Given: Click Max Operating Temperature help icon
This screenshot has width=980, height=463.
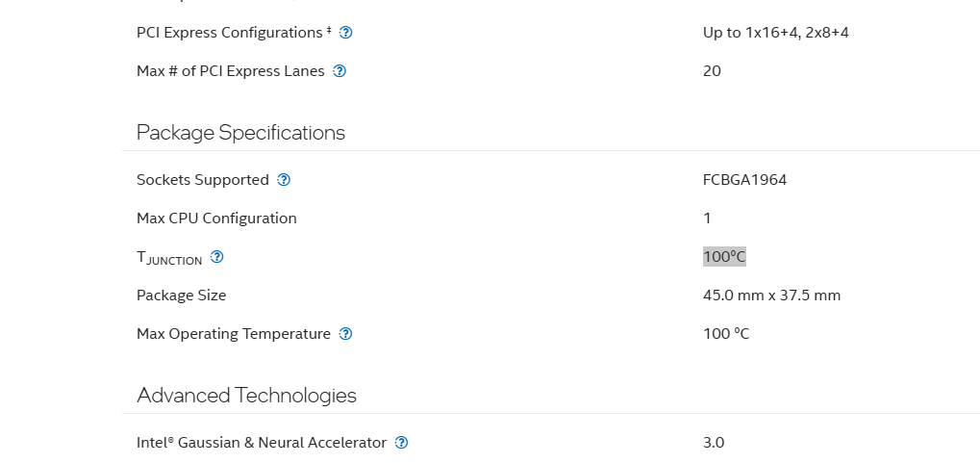Looking at the screenshot, I should pyautogui.click(x=346, y=334).
